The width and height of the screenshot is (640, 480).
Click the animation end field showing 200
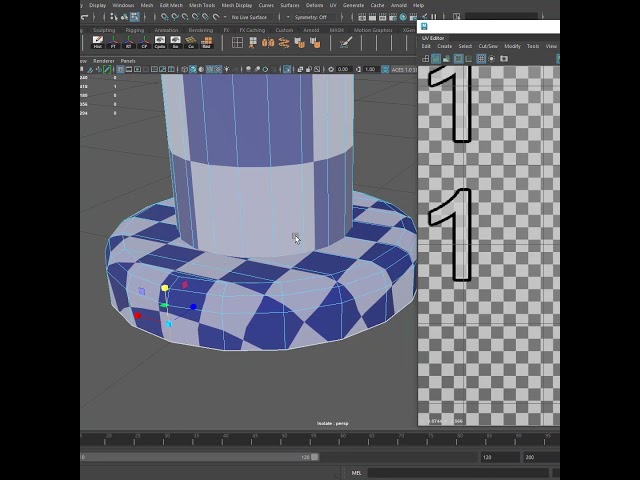click(541, 457)
